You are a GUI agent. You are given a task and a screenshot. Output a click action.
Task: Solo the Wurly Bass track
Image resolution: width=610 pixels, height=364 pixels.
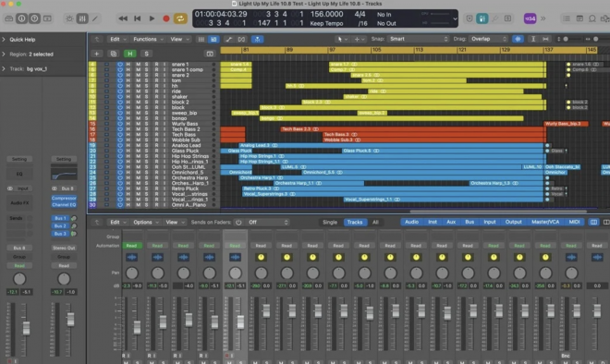tap(147, 124)
